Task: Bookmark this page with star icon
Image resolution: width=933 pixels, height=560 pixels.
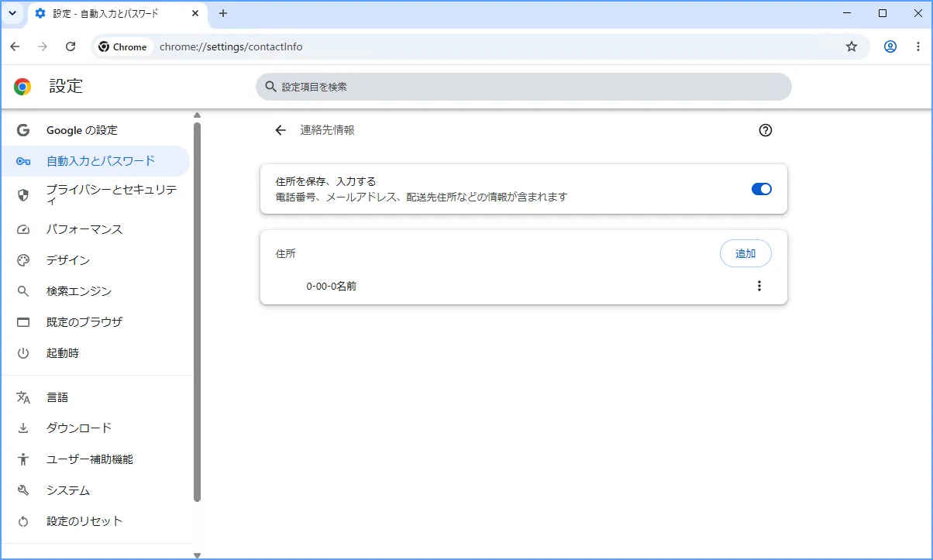Action: tap(852, 46)
